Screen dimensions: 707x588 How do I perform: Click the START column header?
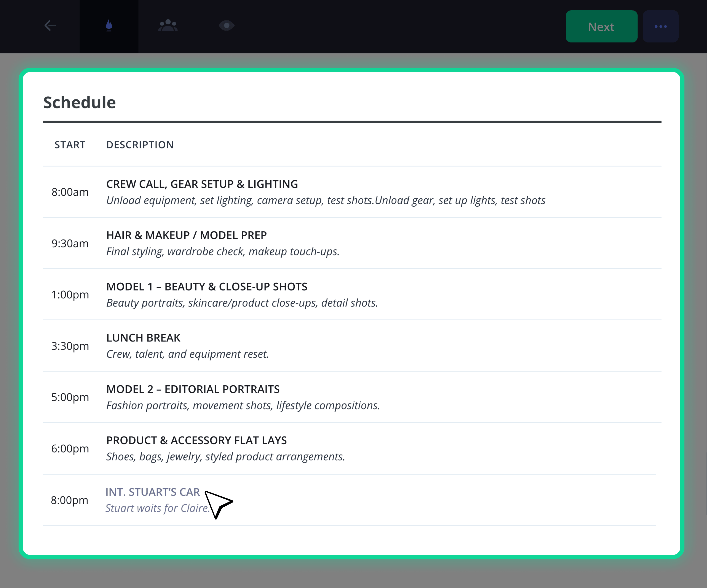pos(70,145)
